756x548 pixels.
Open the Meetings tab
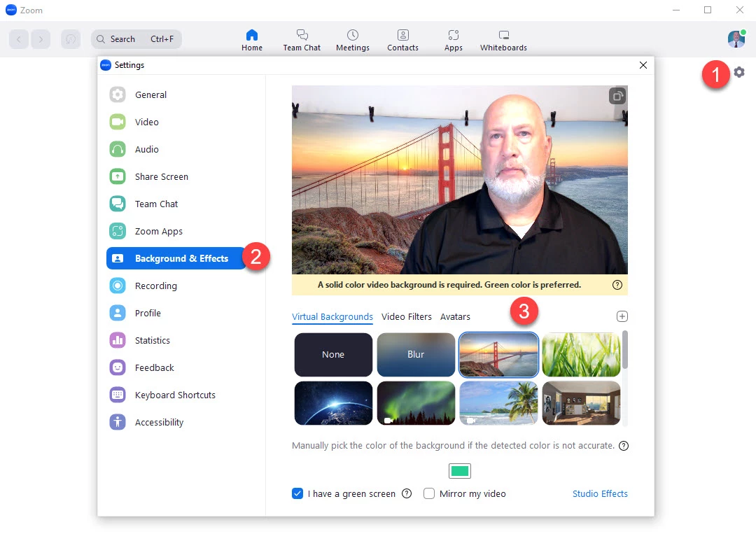tap(352, 40)
